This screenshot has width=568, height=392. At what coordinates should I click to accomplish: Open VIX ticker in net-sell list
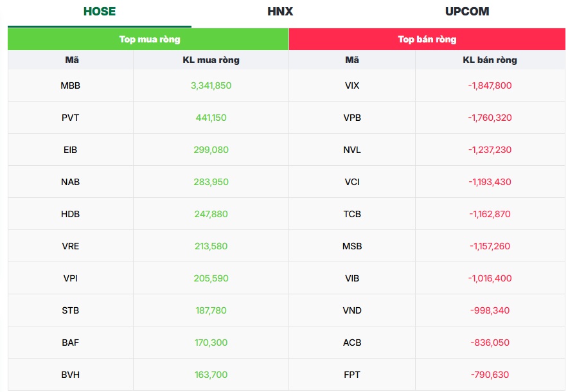coord(352,85)
